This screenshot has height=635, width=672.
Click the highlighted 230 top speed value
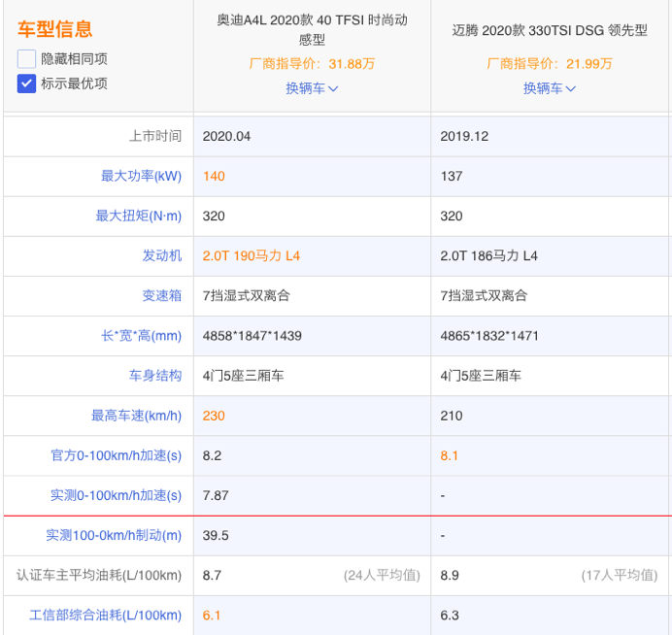coord(214,416)
